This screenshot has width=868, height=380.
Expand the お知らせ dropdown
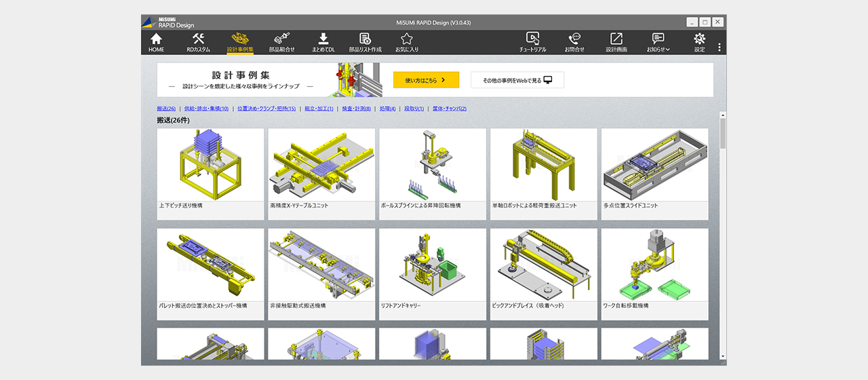(x=658, y=42)
